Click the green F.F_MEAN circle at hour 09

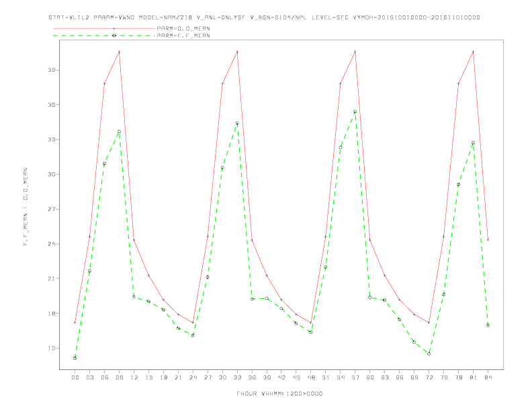pos(119,132)
